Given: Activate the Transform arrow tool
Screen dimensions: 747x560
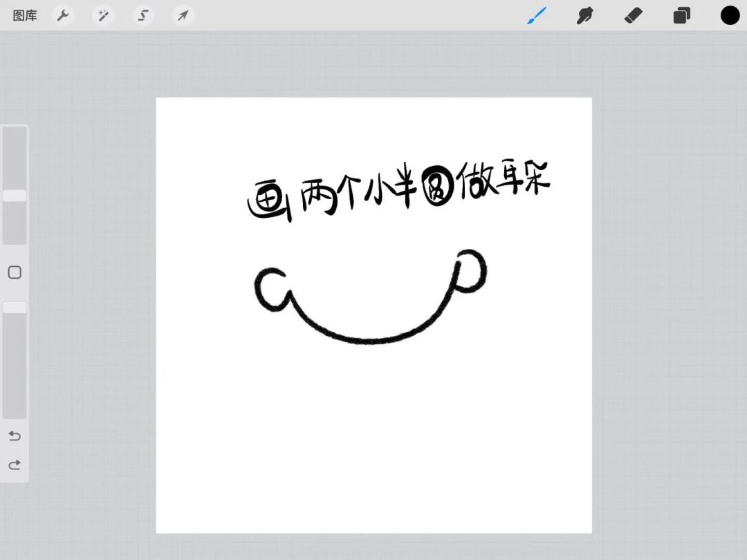Looking at the screenshot, I should click(x=183, y=15).
